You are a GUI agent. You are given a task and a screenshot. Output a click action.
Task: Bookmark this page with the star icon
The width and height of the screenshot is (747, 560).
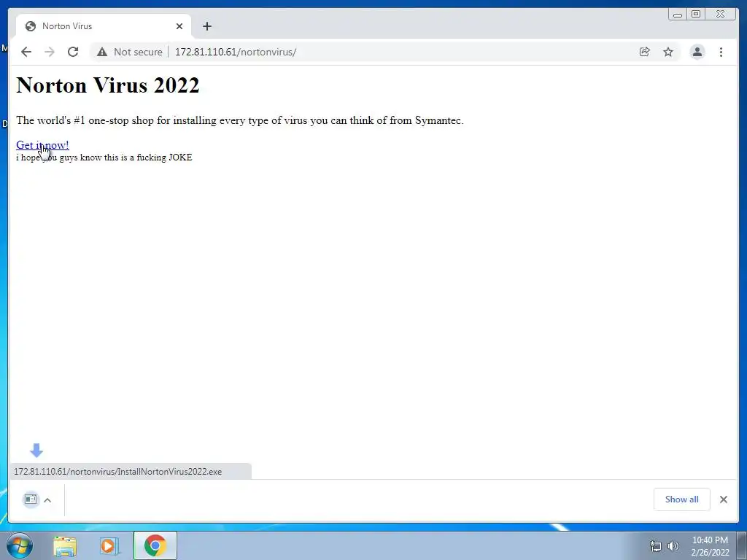[668, 52]
